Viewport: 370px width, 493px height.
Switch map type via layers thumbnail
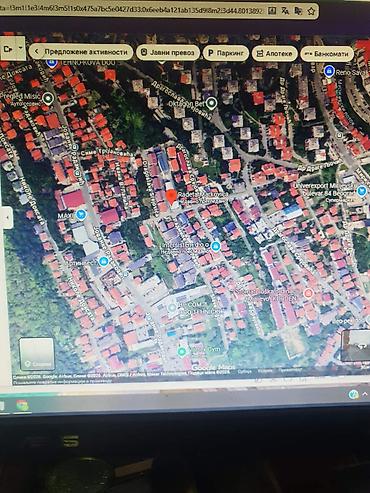click(x=37, y=354)
